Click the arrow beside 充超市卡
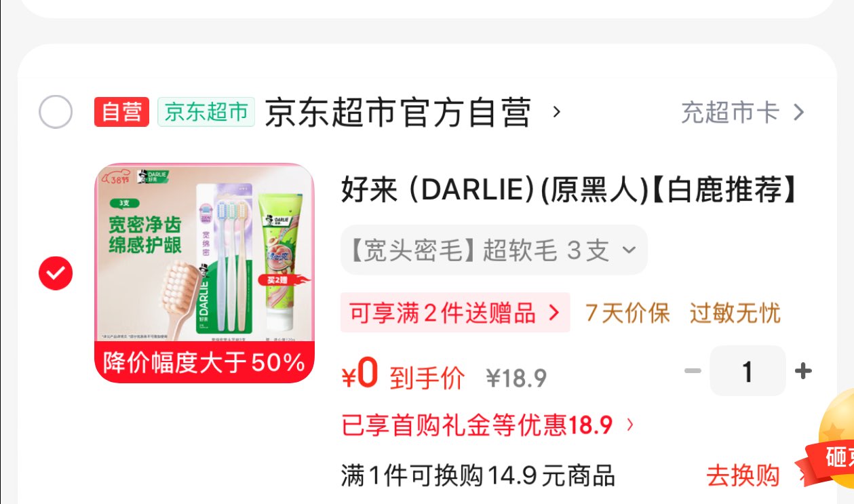The height and width of the screenshot is (504, 854). tap(798, 113)
